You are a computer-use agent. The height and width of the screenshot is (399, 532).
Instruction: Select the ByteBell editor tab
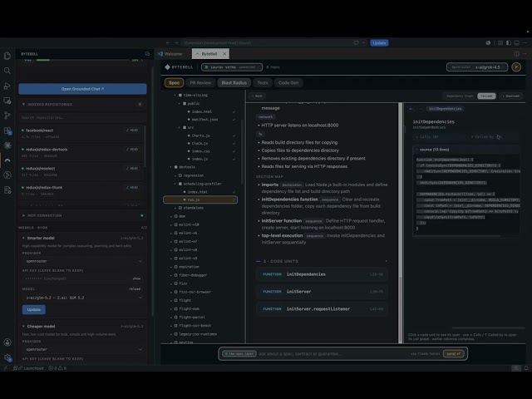[210, 53]
